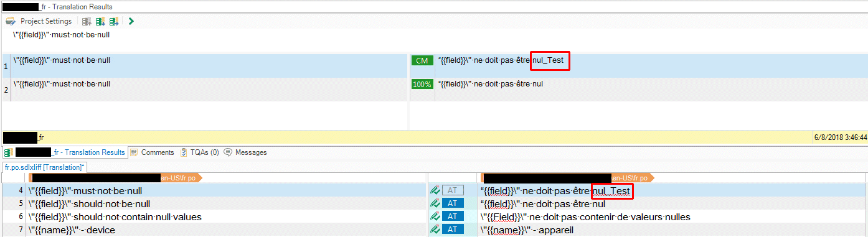Click the pencil status icon for segment 7

[435, 230]
